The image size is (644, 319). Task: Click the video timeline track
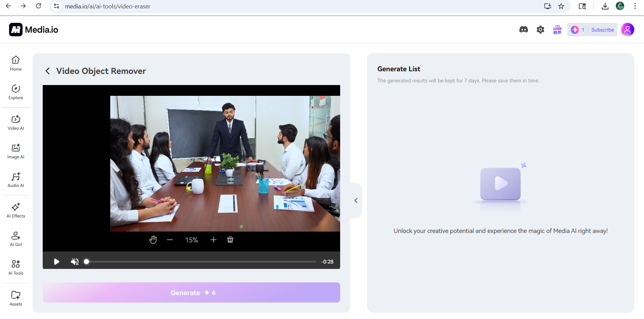pyautogui.click(x=201, y=262)
